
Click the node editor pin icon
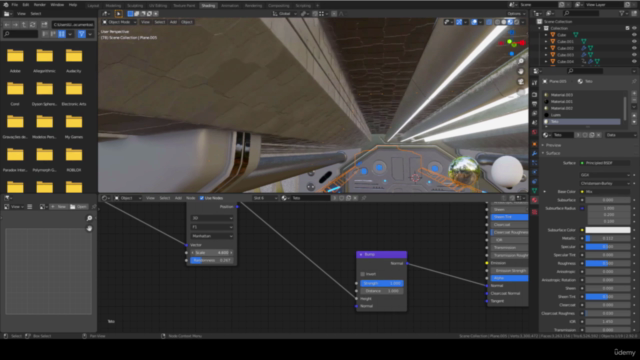[364, 198]
